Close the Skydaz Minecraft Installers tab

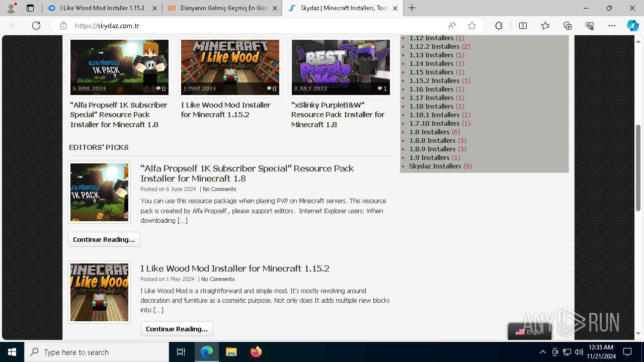(x=395, y=8)
